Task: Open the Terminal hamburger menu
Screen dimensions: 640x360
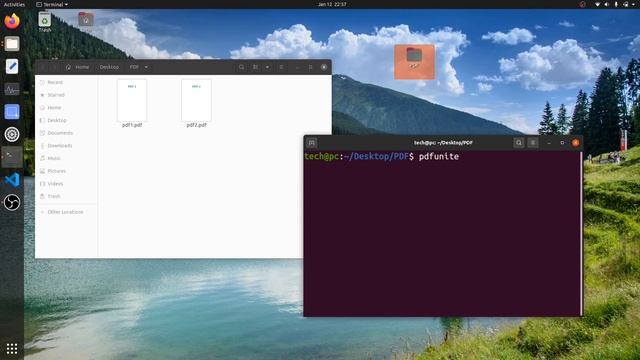Action: pos(533,143)
